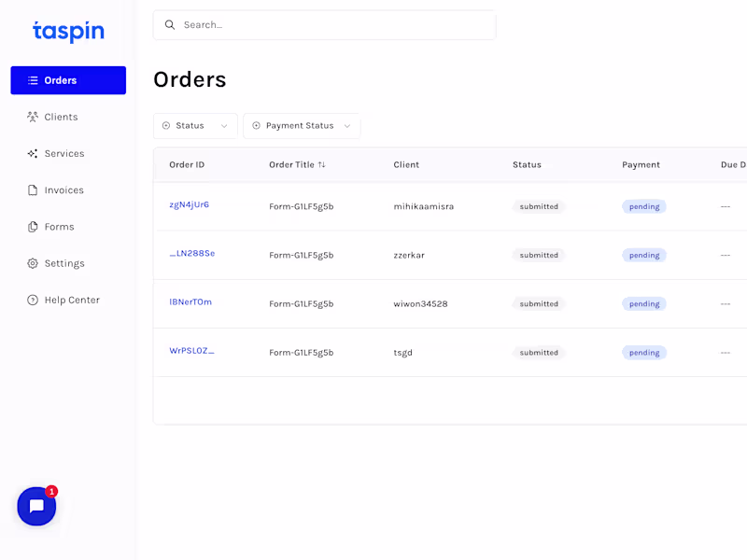Image resolution: width=747 pixels, height=560 pixels.
Task: Open the Status filter dropdown
Action: pos(195,125)
